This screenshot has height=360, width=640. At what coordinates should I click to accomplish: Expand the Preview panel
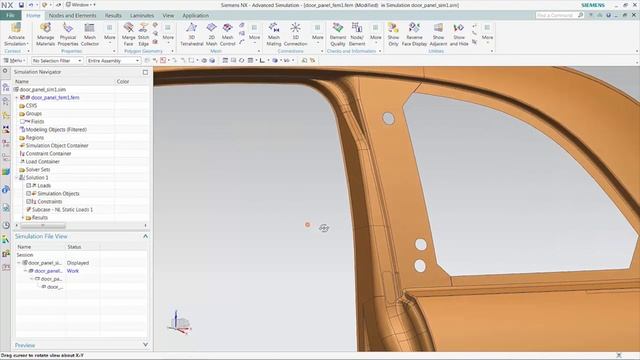(145, 345)
